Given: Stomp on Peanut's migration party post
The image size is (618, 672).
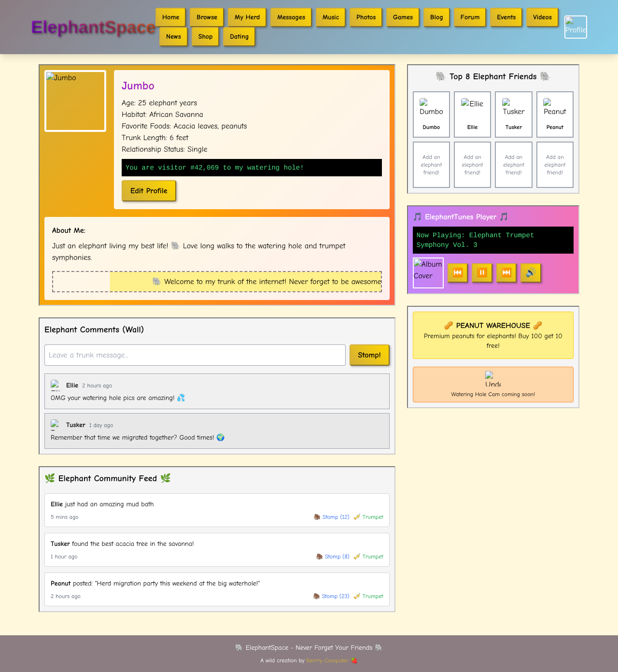Looking at the screenshot, I should point(331,596).
